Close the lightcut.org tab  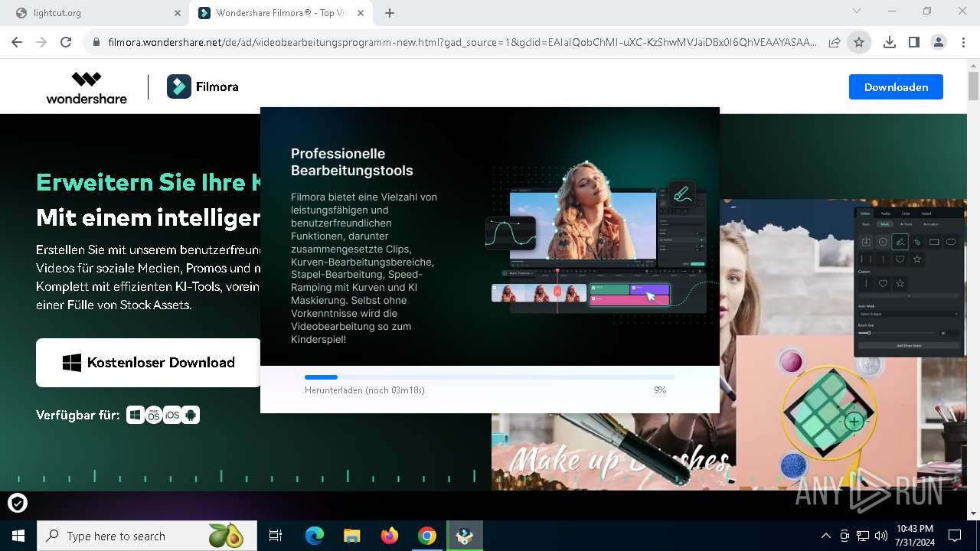[x=177, y=13]
